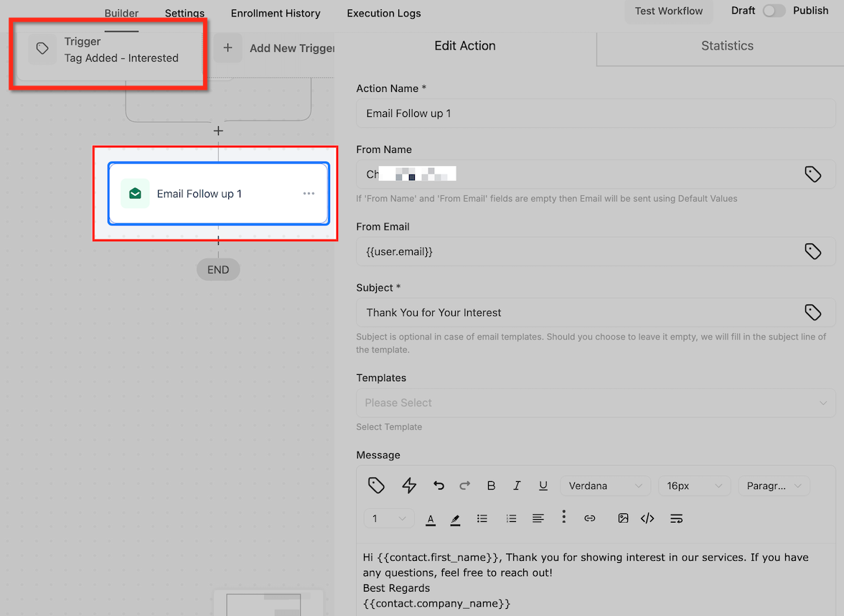Expand the Templates select dropdown
The width and height of the screenshot is (844, 616).
coord(595,403)
